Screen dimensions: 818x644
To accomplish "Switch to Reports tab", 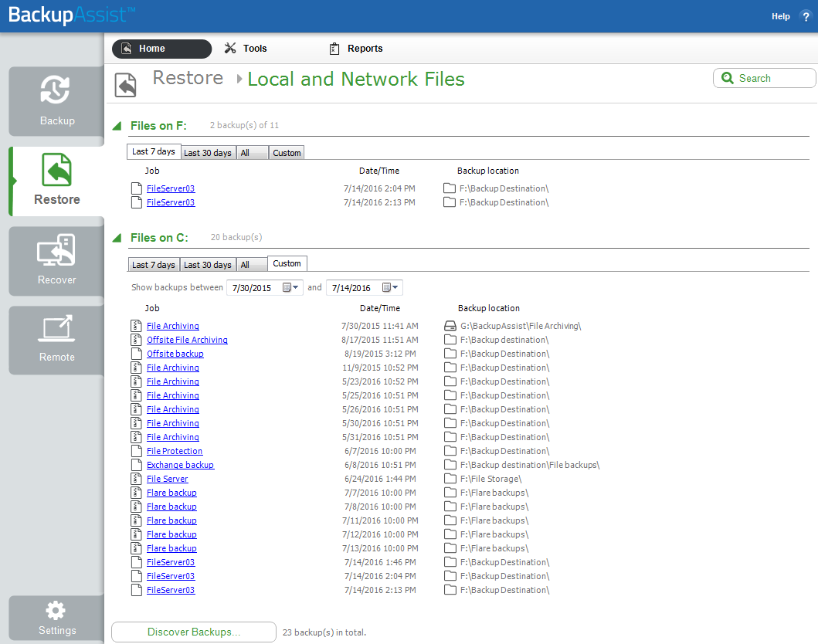I will click(x=356, y=49).
